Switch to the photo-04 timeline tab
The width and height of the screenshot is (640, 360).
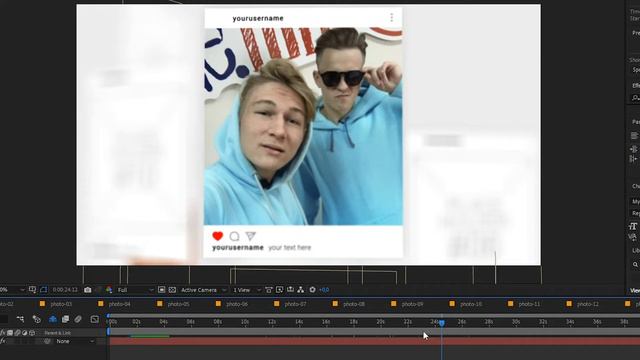tap(120, 304)
